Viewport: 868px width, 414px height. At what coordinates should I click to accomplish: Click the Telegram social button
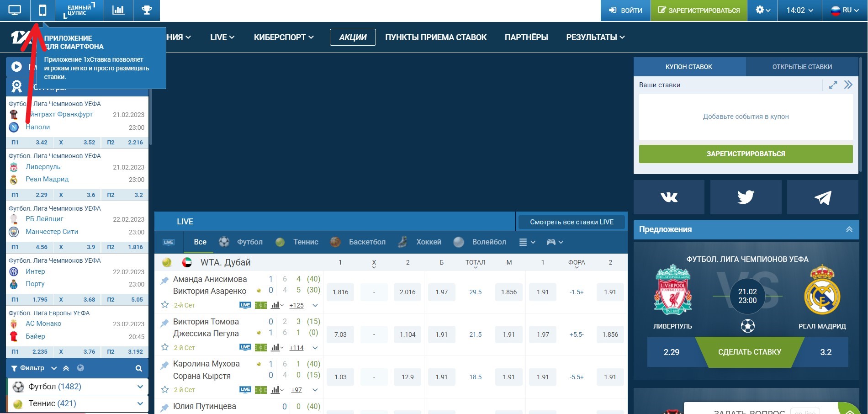[822, 197]
